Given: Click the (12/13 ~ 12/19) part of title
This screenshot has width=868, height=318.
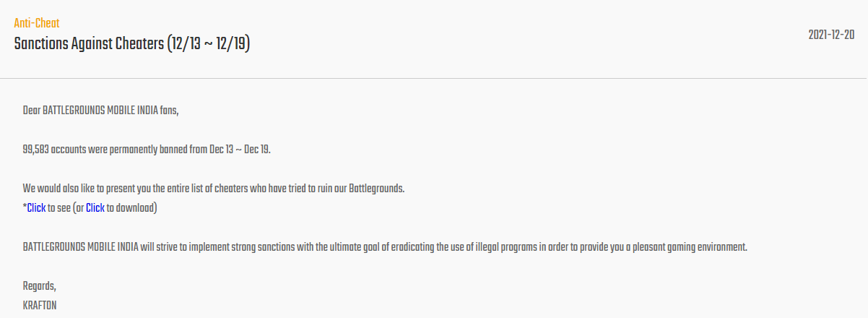Looking at the screenshot, I should [208, 44].
